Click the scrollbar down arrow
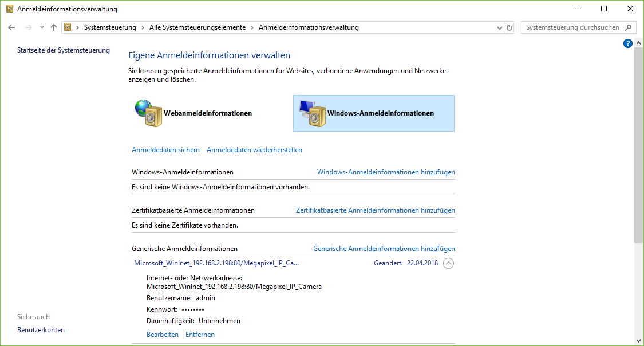The height and width of the screenshot is (346, 644). (638, 341)
